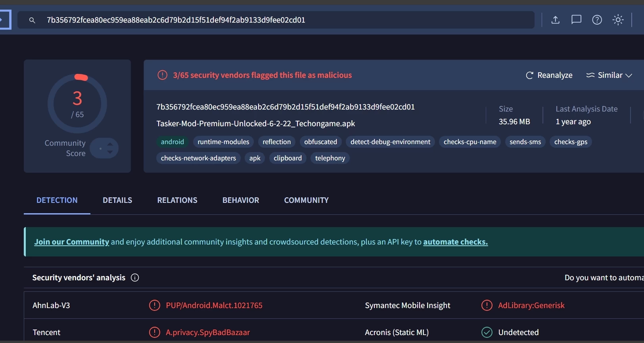This screenshot has height=343, width=644.
Task: Click the clipboard tag
Action: point(288,158)
